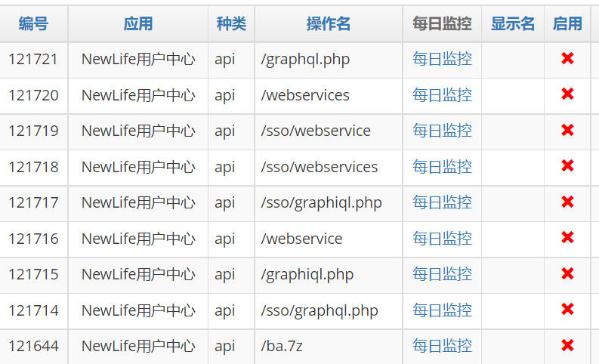Open 每日监控 link for row 121717
599x364 pixels.
442,202
